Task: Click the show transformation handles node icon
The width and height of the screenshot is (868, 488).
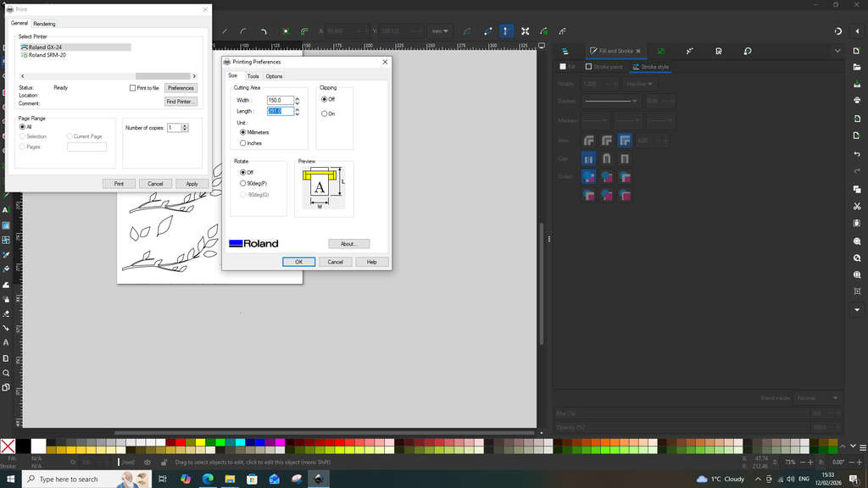Action: 525,31
